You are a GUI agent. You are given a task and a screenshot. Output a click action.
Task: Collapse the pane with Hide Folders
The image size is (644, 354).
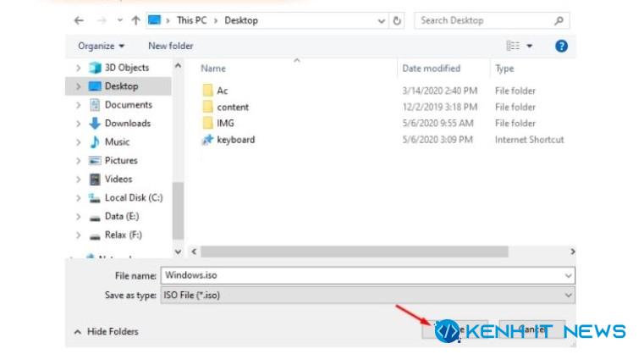[106, 331]
